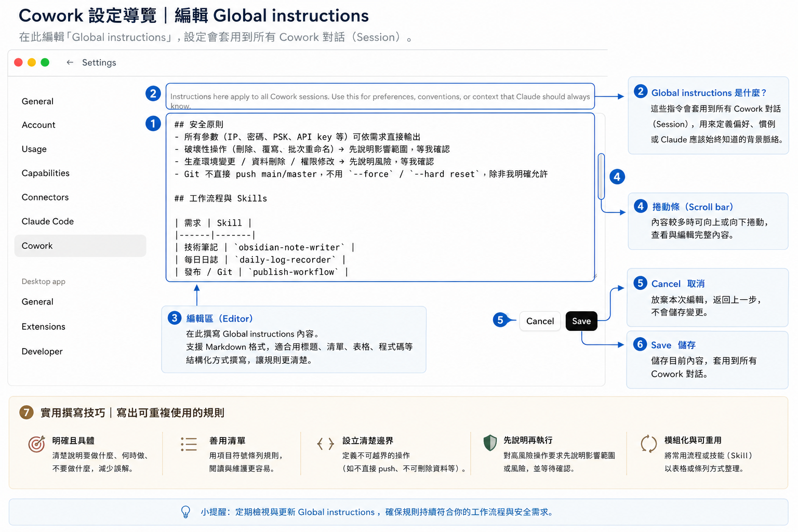Click the editor's vertical scroll bar thumb
Screen dimensions: 798x532
click(x=601, y=177)
